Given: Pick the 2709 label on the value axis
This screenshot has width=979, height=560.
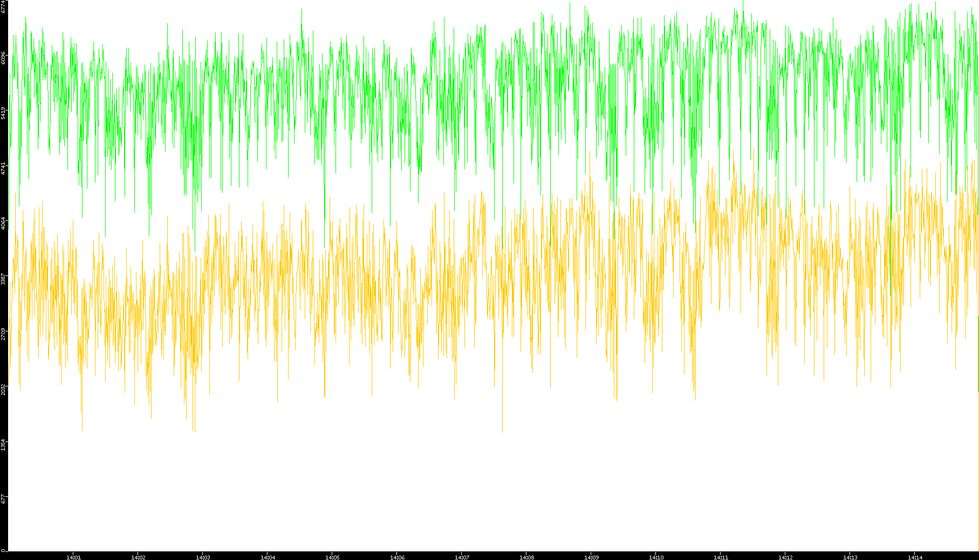Looking at the screenshot, I should click(x=3, y=334).
